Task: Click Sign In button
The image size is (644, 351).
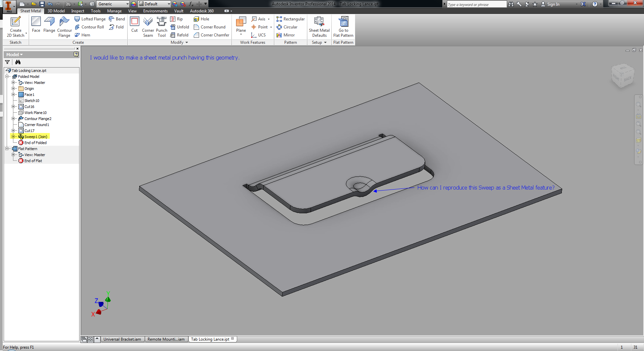Action: 553,4
